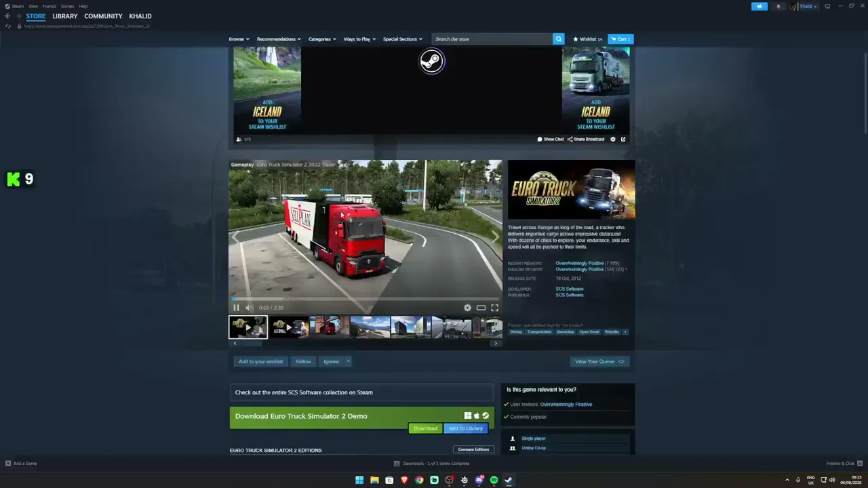Screen dimensions: 868x488
Task: Open the Browse dropdown
Action: (x=239, y=39)
